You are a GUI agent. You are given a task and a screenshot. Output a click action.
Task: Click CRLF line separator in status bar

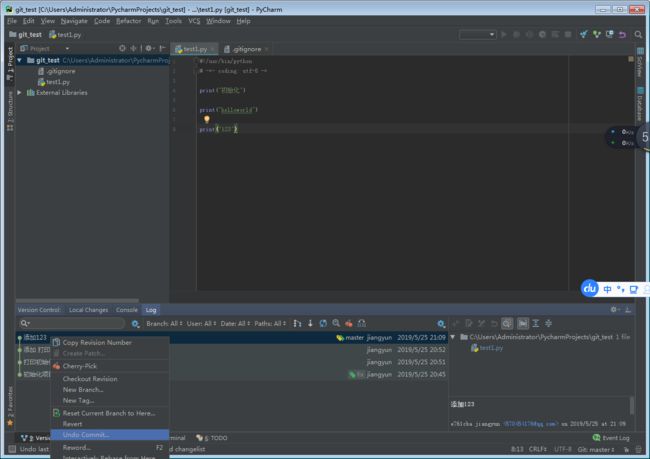coord(538,449)
